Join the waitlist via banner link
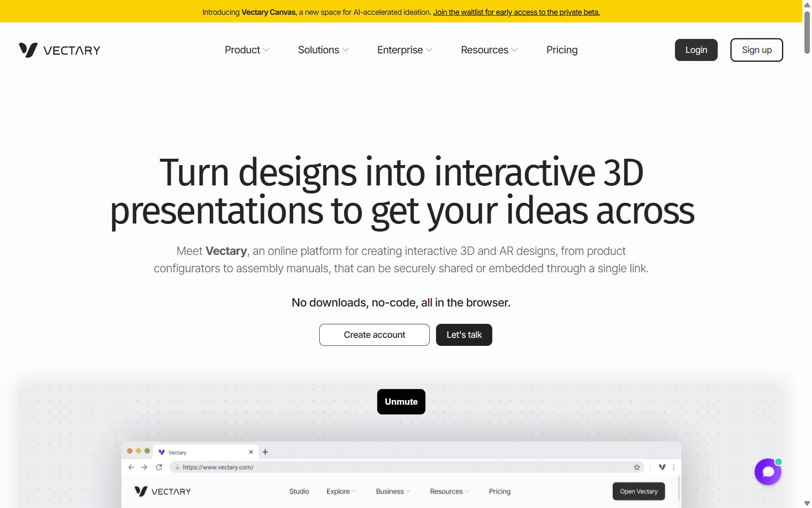Screen dimensions: 812x508 pyautogui.click(x=516, y=12)
